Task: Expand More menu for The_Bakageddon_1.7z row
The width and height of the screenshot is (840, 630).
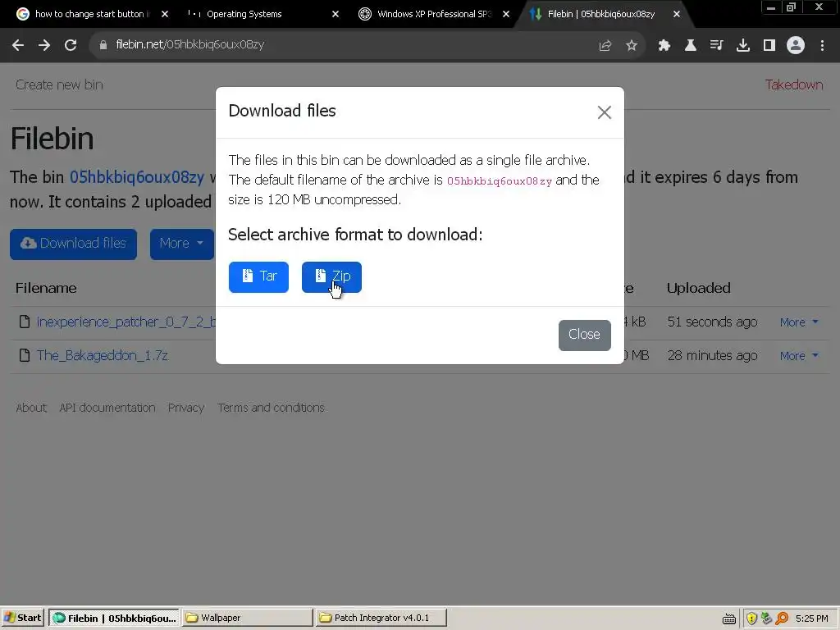Action: 799,356
